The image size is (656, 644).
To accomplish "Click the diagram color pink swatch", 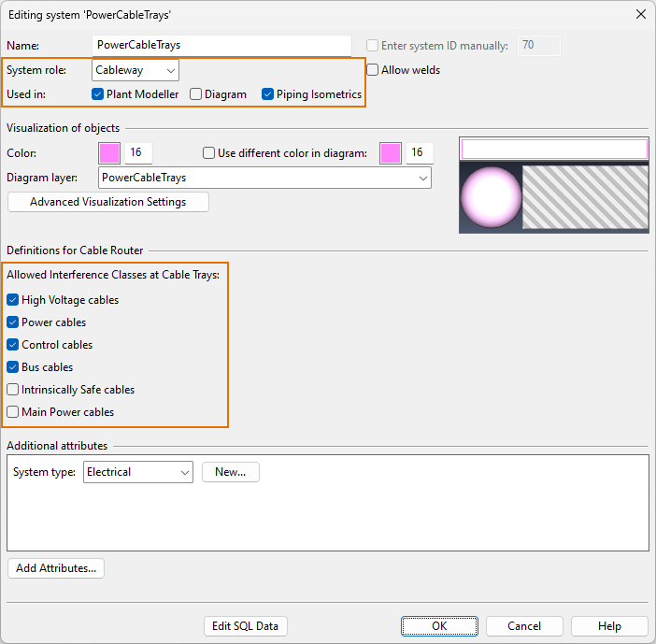I will 391,153.
